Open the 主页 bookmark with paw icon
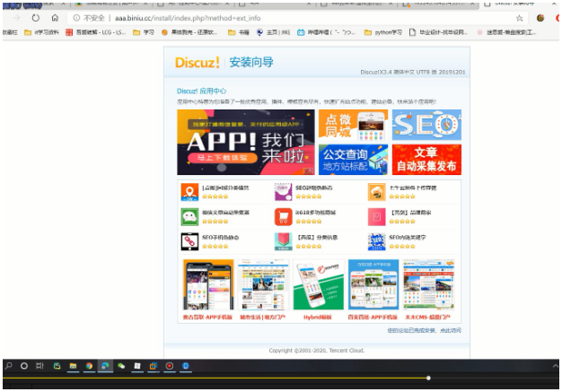This screenshot has height=392, width=562. point(273,32)
